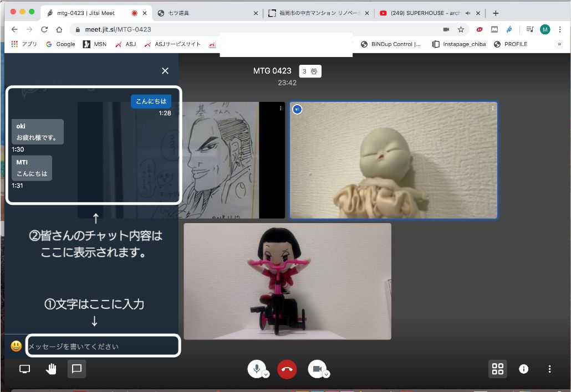Open camera permission icon in address bar
The image size is (571, 392).
pyautogui.click(x=446, y=29)
